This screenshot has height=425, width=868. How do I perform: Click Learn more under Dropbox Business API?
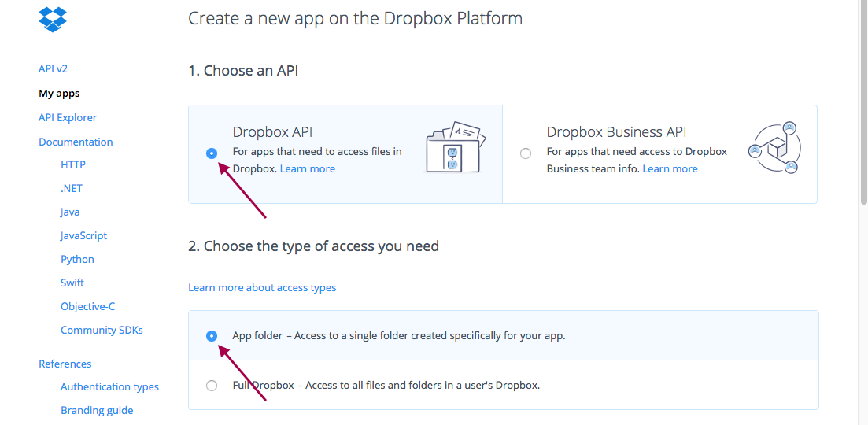click(670, 169)
